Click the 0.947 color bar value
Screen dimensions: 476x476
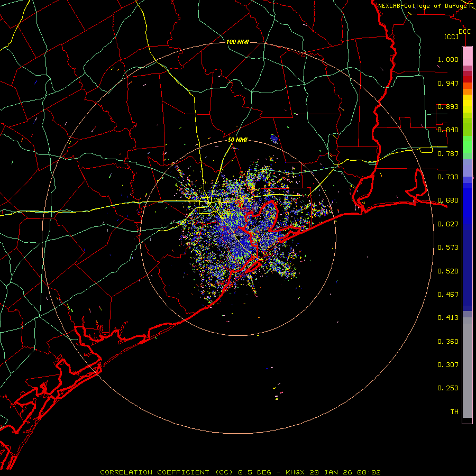coord(448,83)
